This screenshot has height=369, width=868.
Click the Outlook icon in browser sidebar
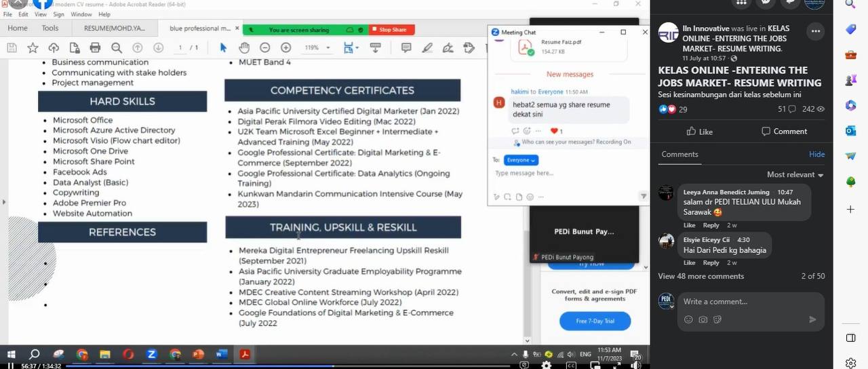tap(850, 130)
